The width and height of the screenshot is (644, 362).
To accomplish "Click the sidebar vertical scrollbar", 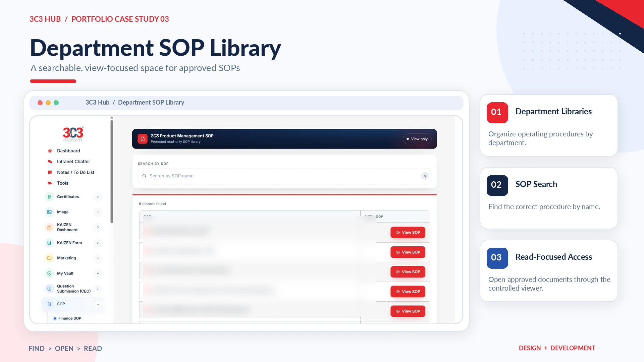I will tap(112, 172).
